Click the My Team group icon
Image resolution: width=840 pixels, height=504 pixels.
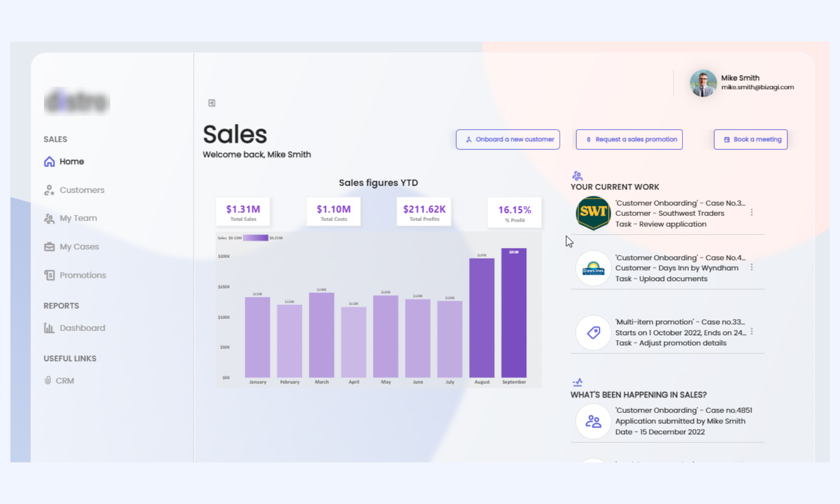50,218
